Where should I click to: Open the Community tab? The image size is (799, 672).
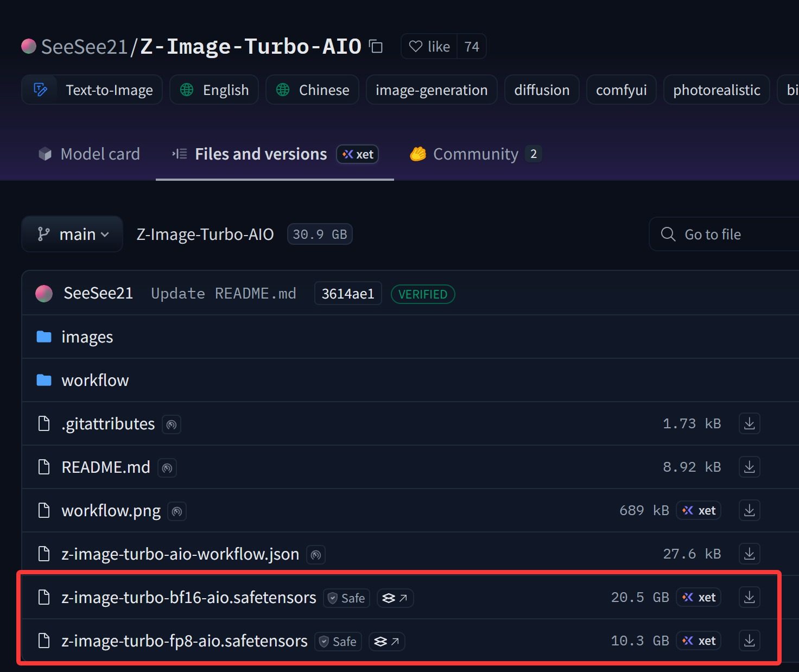pyautogui.click(x=475, y=154)
